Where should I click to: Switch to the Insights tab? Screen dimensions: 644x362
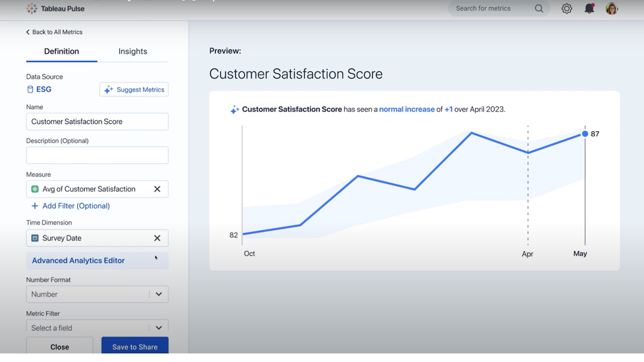(133, 51)
